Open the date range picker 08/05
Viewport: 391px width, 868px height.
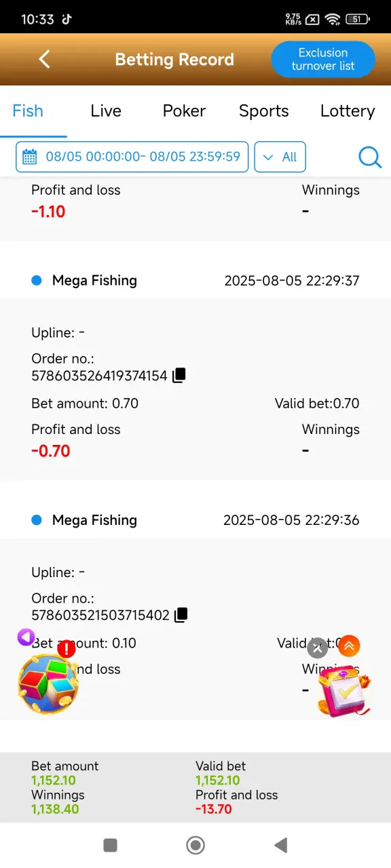click(x=132, y=157)
